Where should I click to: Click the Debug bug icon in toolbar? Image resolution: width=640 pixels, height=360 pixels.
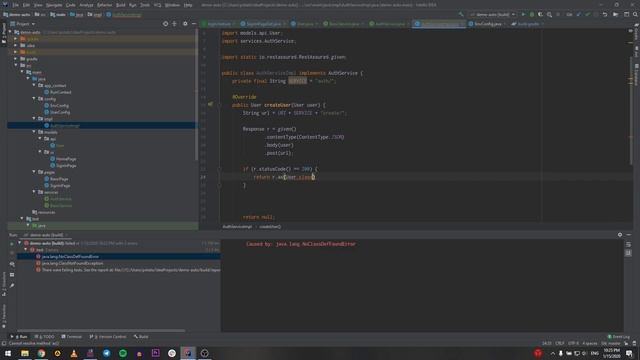click(x=531, y=14)
